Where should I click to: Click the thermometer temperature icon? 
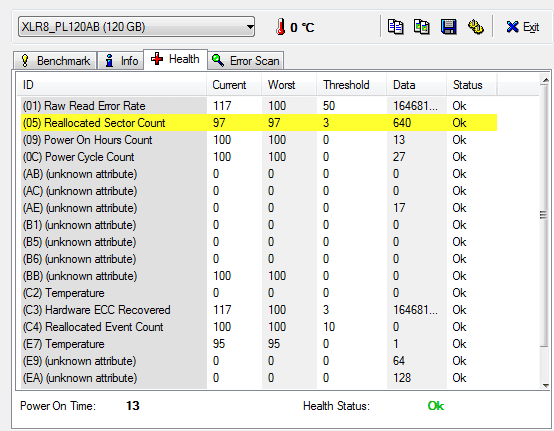coord(281,27)
